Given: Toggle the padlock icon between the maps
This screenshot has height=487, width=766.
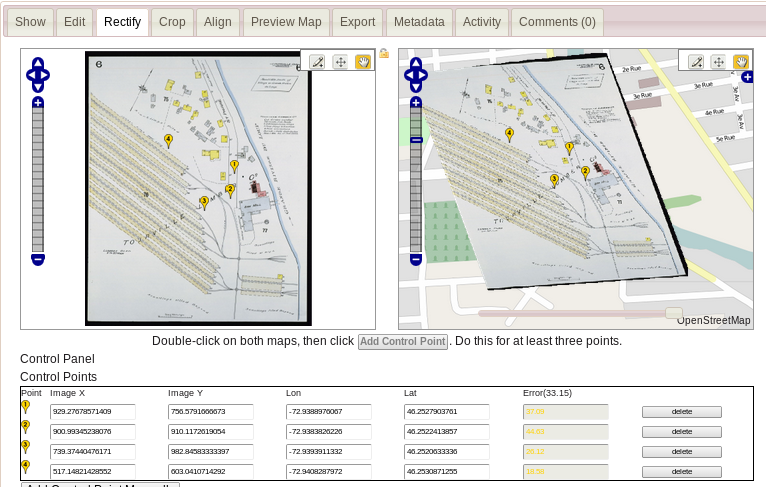Looking at the screenshot, I should [x=384, y=54].
